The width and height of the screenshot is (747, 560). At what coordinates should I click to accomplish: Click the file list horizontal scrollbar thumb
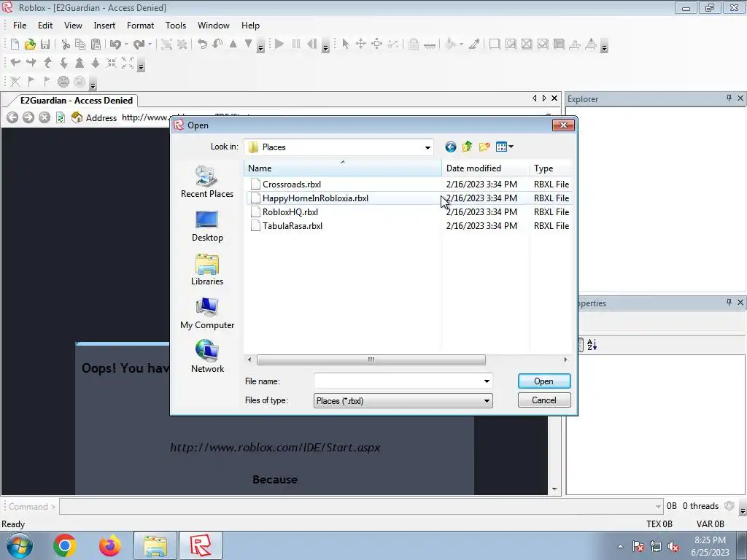(x=371, y=359)
